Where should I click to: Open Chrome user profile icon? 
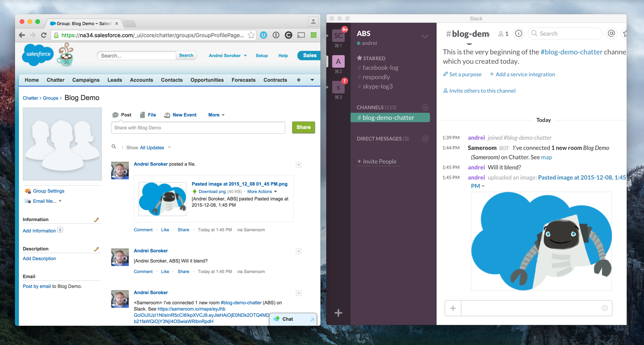click(313, 22)
